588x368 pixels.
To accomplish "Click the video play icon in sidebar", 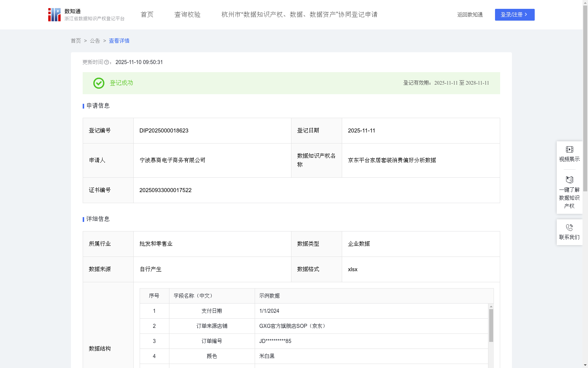I will point(569,149).
